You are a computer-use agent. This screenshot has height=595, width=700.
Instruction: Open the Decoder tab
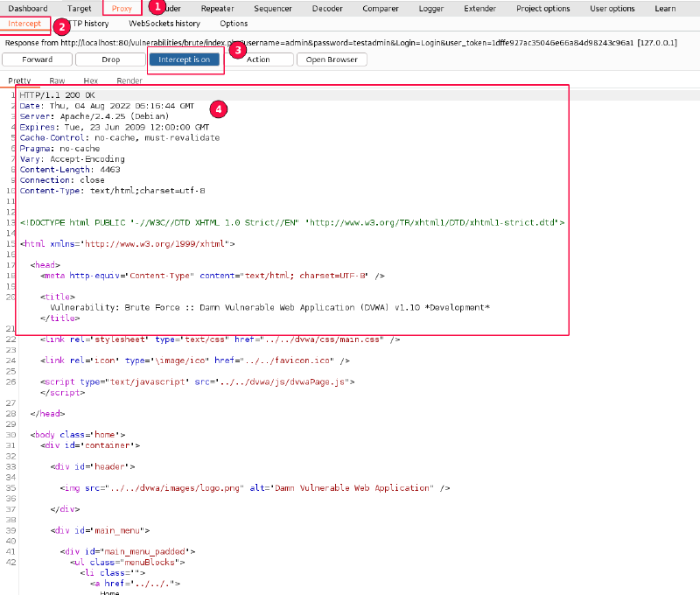(327, 9)
